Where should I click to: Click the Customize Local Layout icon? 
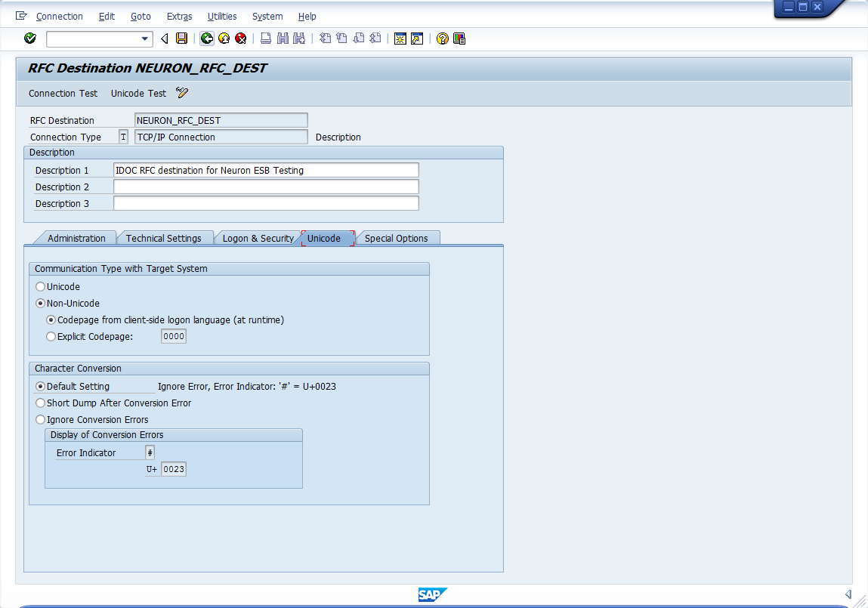tap(459, 39)
